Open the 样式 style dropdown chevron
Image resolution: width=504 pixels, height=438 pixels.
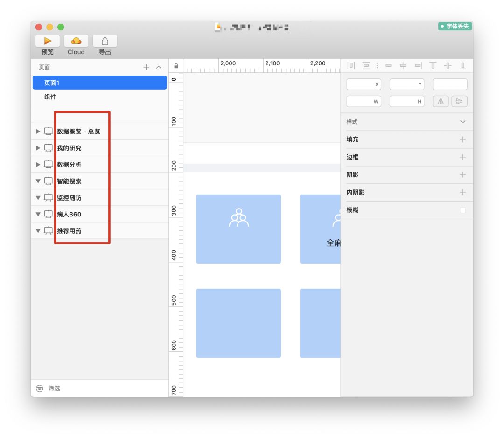(x=463, y=122)
